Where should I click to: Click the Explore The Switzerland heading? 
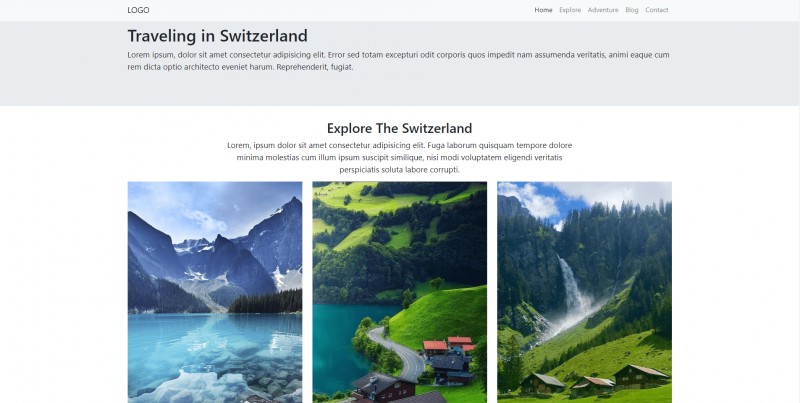[x=399, y=128]
